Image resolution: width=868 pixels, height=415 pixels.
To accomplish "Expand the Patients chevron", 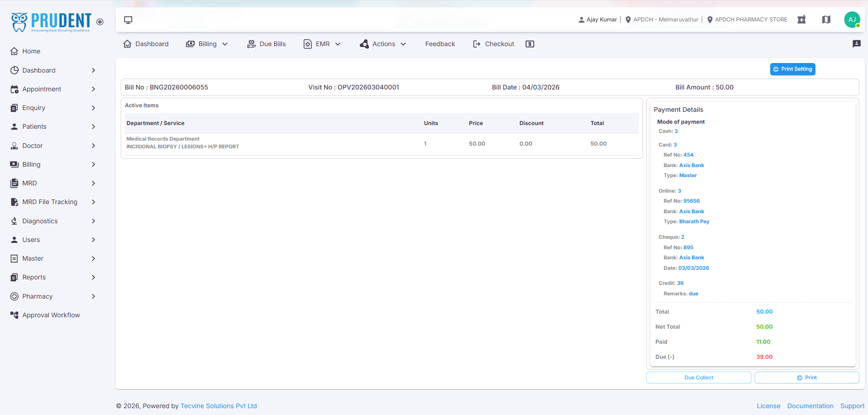I will (93, 126).
